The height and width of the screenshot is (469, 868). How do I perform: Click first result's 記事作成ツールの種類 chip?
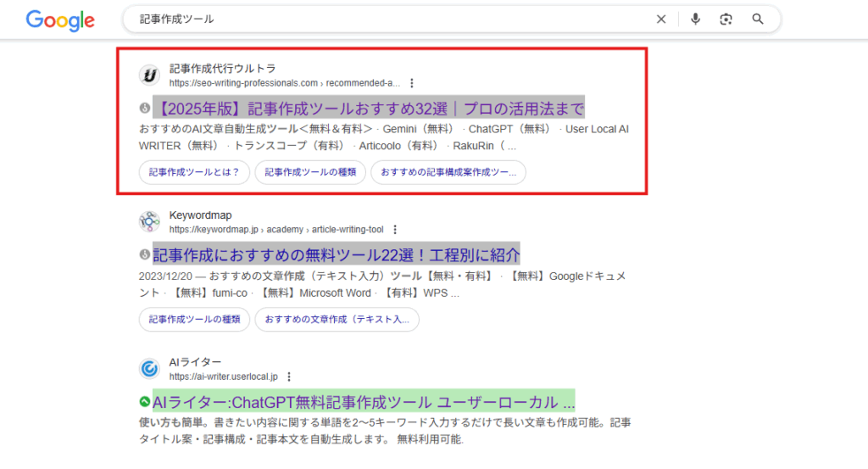tap(310, 172)
